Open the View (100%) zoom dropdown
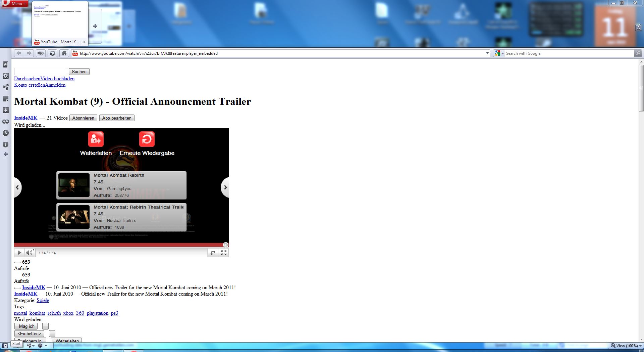This screenshot has width=644, height=352. pyautogui.click(x=626, y=346)
